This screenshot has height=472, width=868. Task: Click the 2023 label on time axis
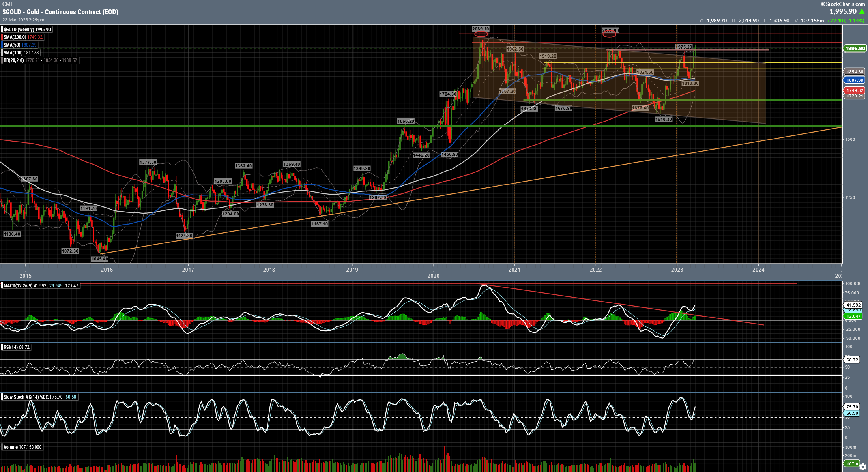coord(677,270)
